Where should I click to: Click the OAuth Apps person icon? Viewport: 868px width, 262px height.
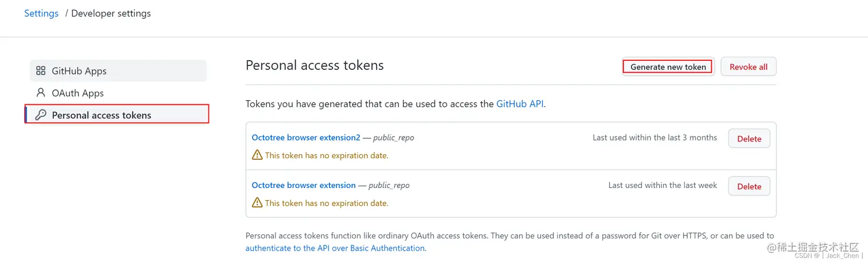[x=41, y=93]
